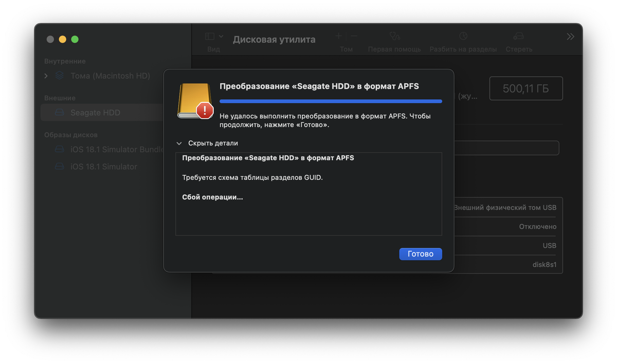Click the Внешний физический том USB value
The image size is (617, 364).
coord(505,208)
